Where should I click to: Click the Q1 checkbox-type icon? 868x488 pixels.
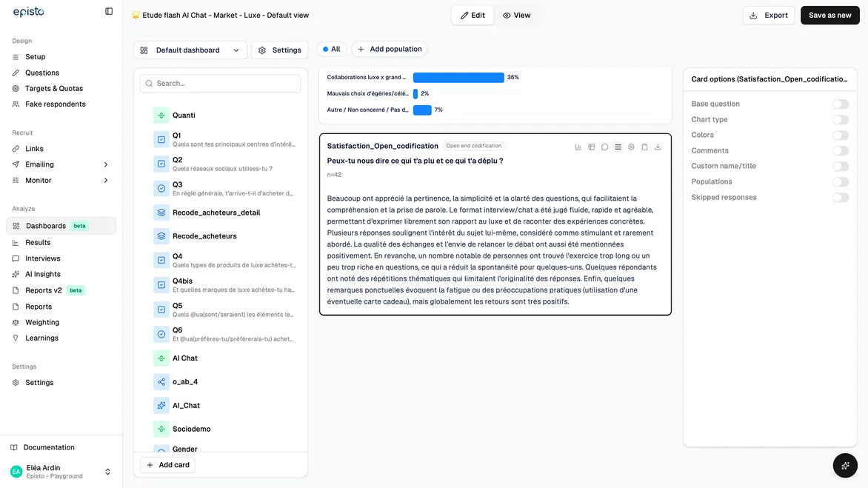coord(161,139)
